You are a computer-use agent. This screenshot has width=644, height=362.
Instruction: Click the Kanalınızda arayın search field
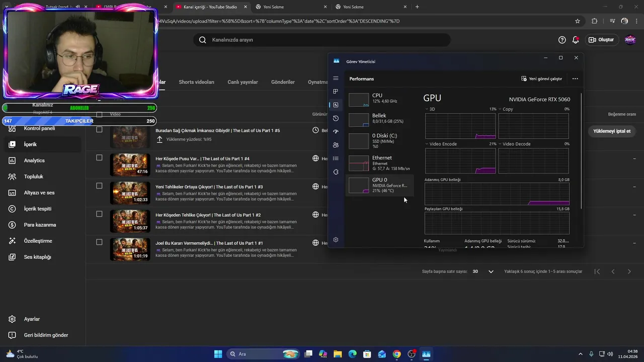[x=322, y=40]
